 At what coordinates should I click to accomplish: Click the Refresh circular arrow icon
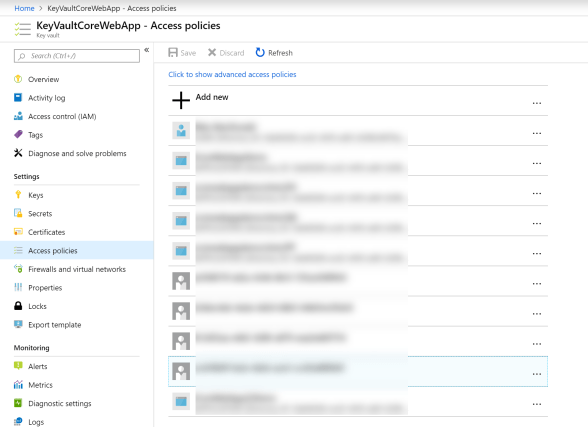tap(260, 52)
